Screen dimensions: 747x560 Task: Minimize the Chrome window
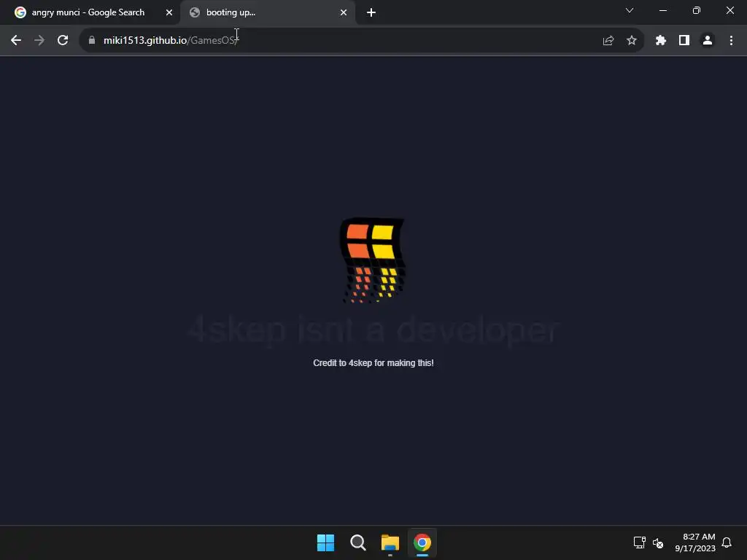(663, 10)
